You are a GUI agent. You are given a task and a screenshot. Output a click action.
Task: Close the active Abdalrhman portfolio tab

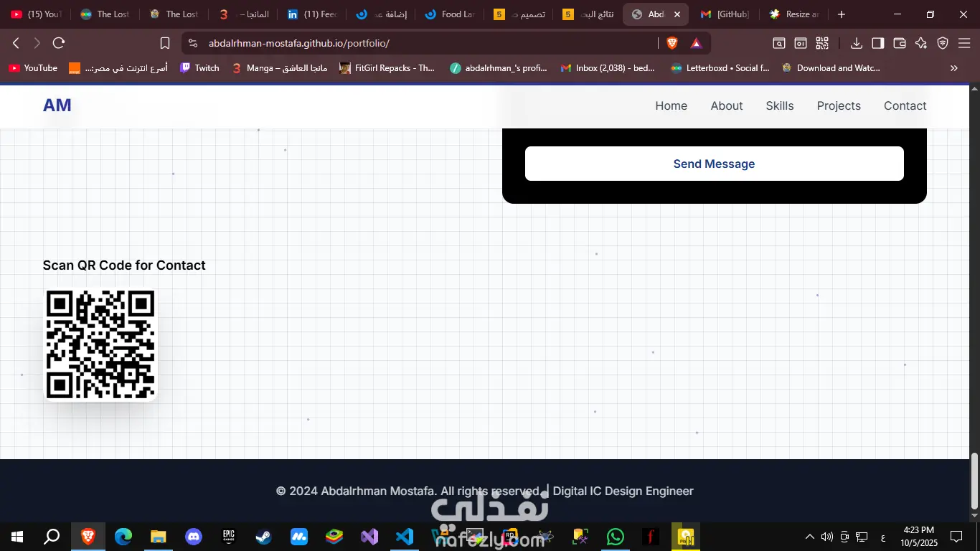[677, 14]
